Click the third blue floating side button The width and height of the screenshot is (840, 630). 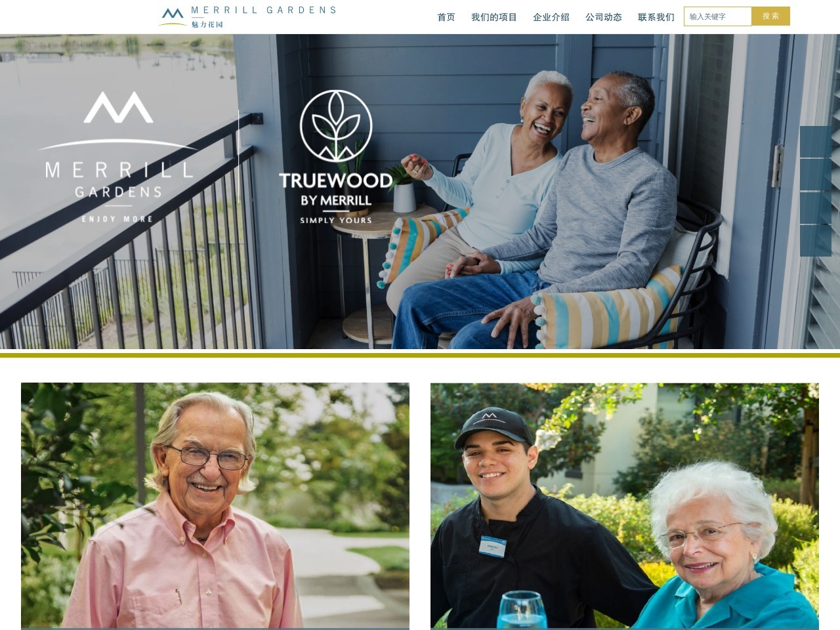pos(816,208)
